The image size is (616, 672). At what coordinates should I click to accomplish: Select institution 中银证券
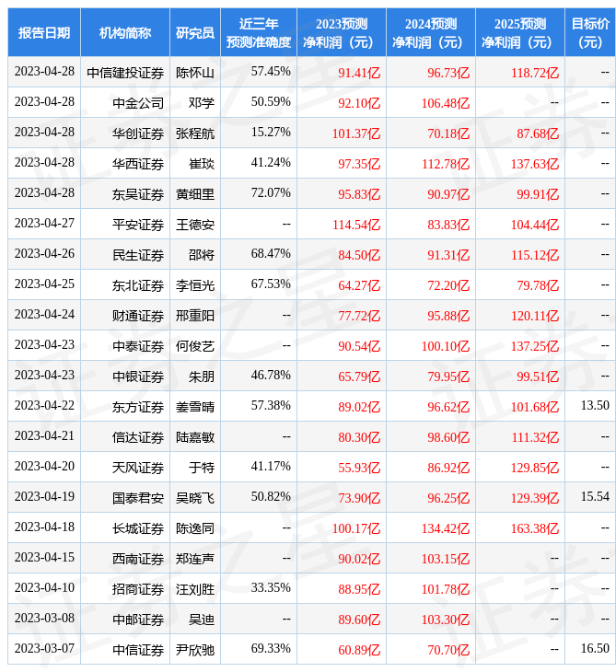pyautogui.click(x=138, y=377)
